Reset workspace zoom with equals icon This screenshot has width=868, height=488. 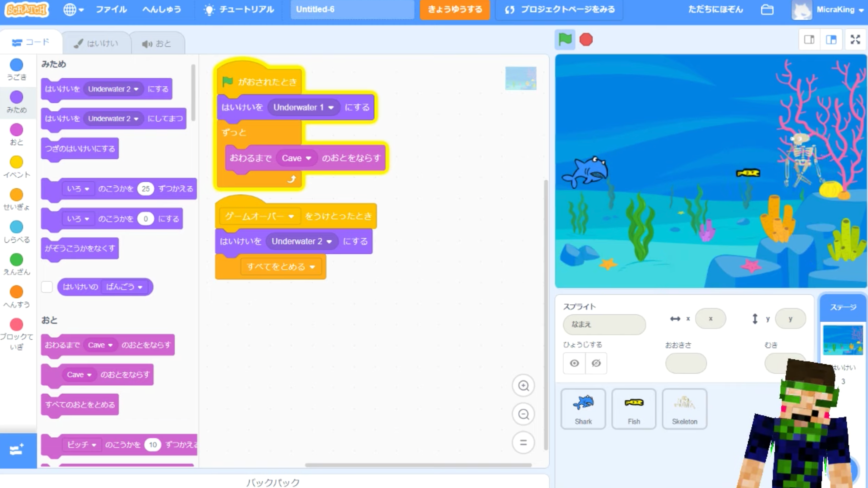coord(523,443)
